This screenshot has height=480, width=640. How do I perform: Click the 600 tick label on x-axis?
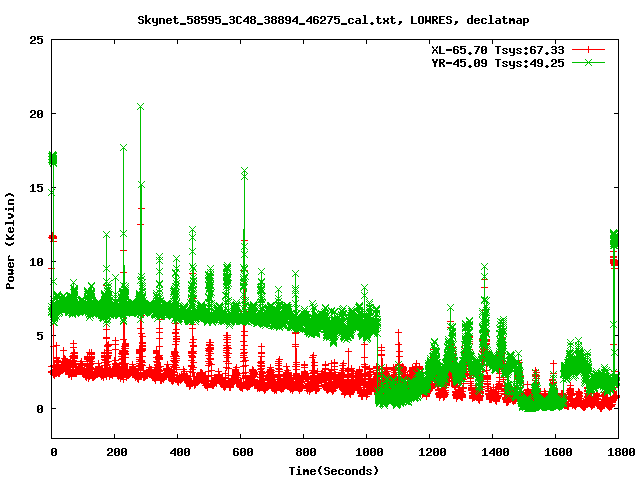241,452
